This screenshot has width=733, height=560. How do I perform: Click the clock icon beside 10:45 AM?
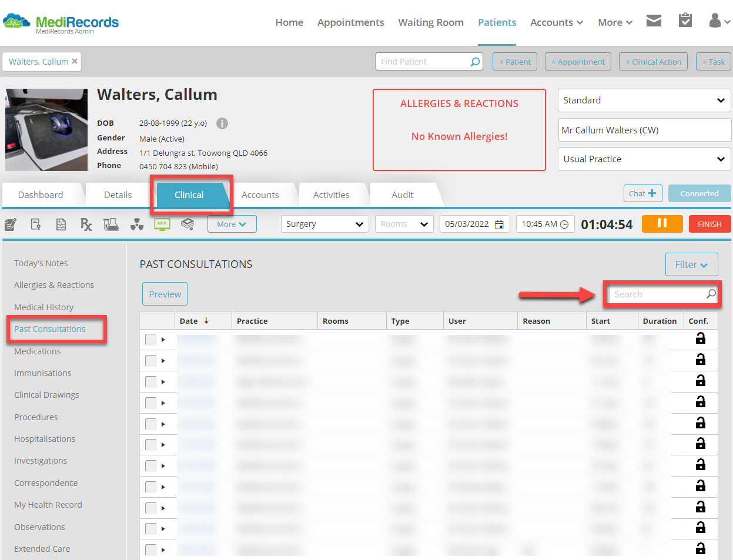[564, 224]
